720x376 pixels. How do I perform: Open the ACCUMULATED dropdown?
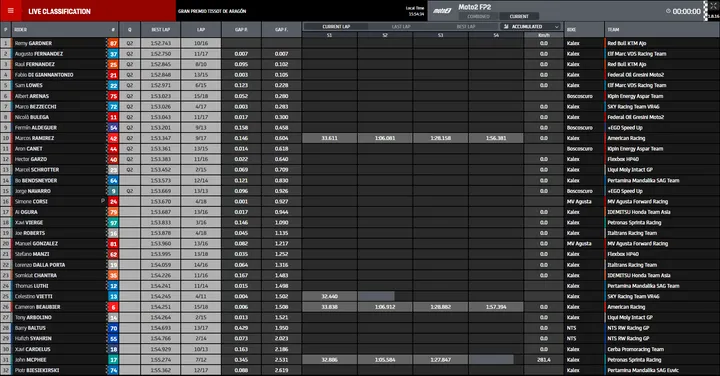[531, 27]
